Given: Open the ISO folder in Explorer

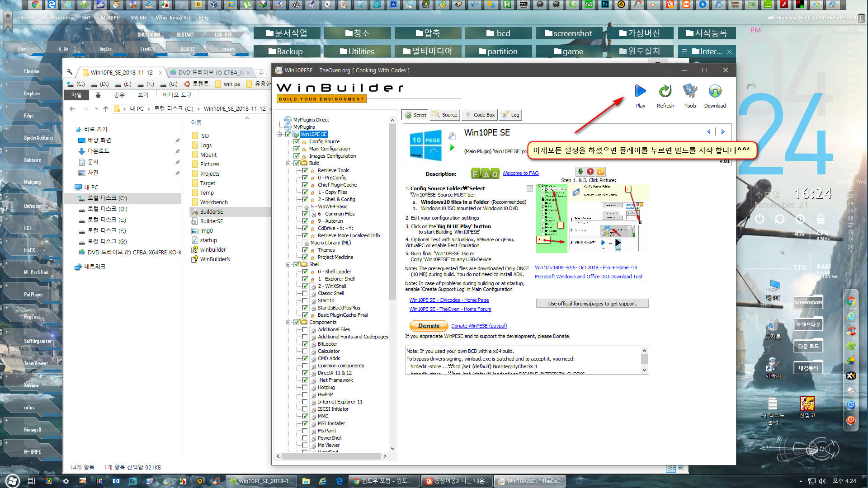Looking at the screenshot, I should click(204, 136).
